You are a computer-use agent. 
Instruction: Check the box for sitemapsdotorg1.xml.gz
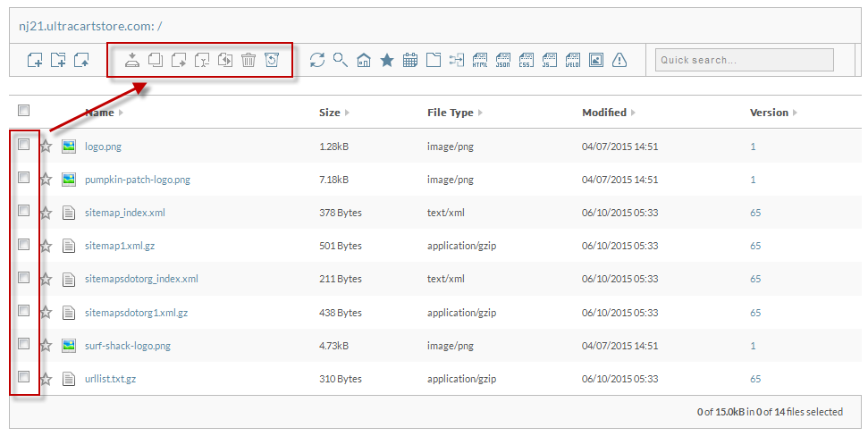(24, 310)
